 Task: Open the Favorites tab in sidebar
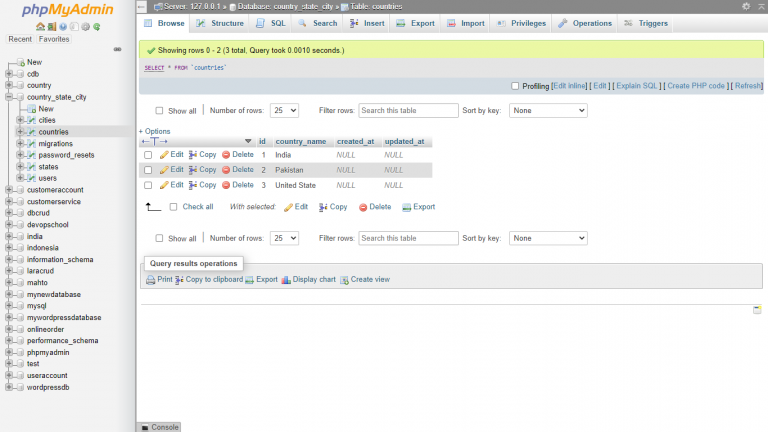54,39
